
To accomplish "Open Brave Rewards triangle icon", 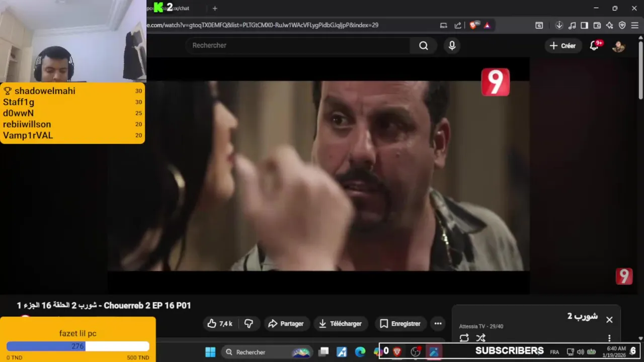I will click(x=487, y=25).
